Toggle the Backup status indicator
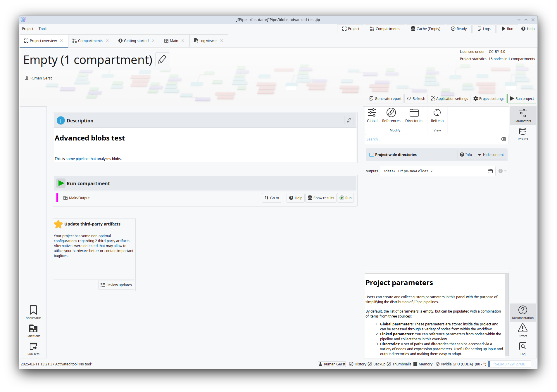557x392 pixels. point(377,364)
